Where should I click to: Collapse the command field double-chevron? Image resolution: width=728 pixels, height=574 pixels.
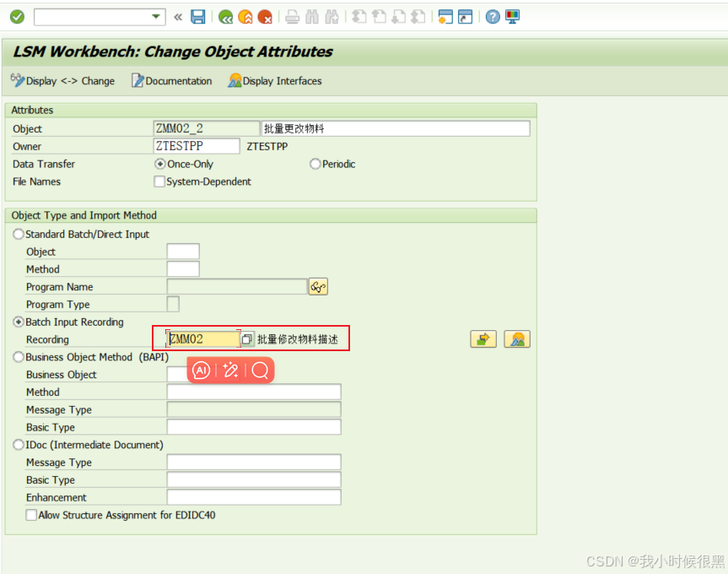point(178,18)
